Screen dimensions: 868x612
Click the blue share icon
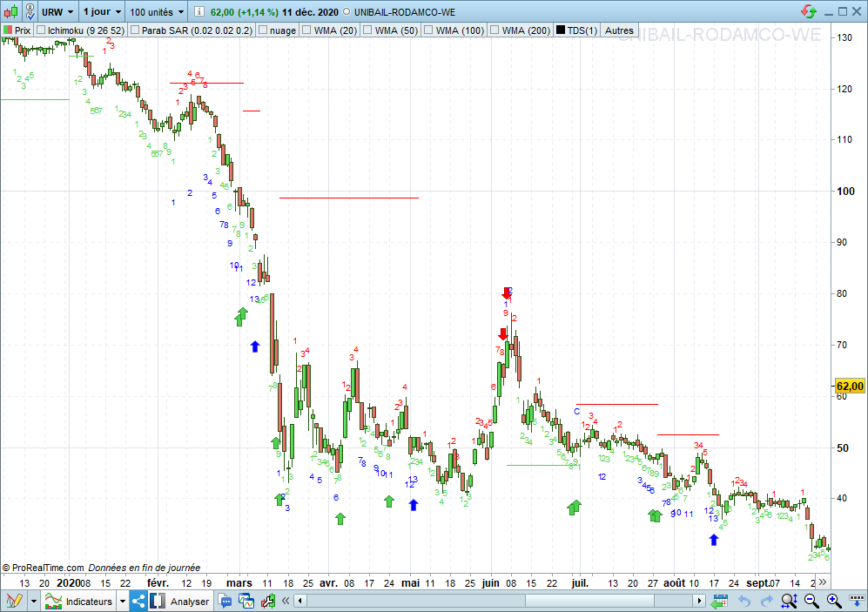(139, 601)
